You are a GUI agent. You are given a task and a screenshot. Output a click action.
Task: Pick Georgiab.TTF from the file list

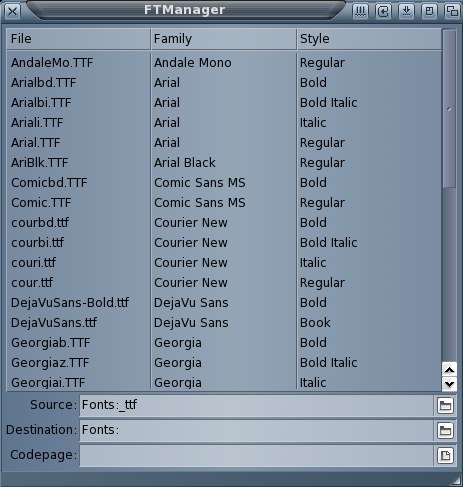(x=51, y=343)
